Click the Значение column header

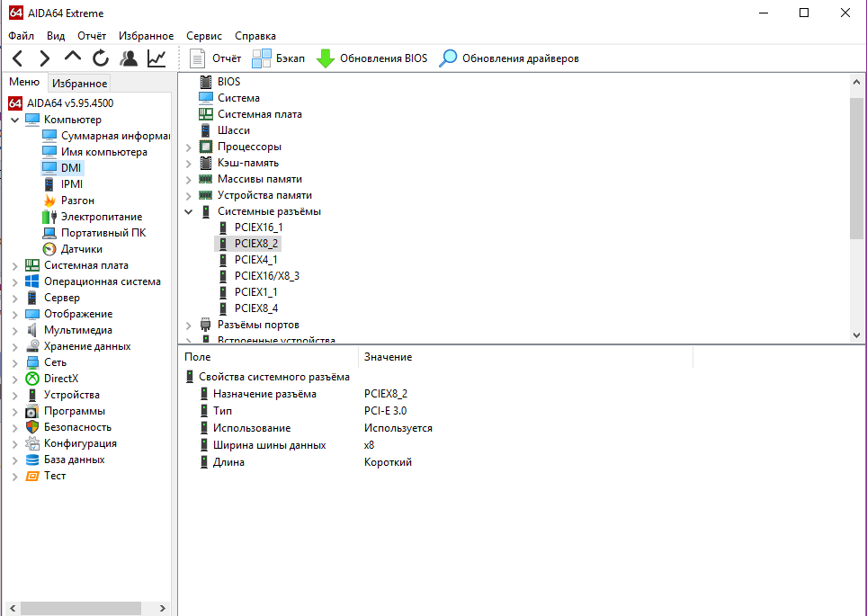point(526,357)
